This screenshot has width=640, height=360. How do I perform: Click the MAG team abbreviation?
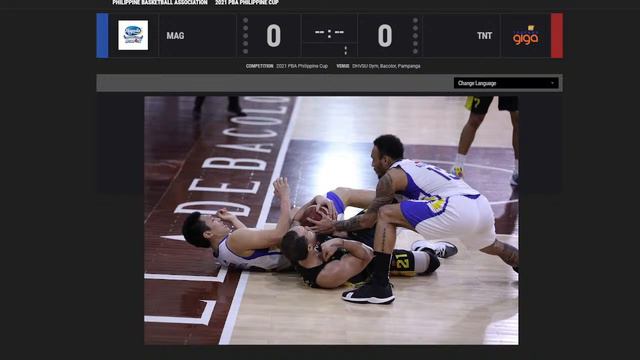click(x=175, y=36)
